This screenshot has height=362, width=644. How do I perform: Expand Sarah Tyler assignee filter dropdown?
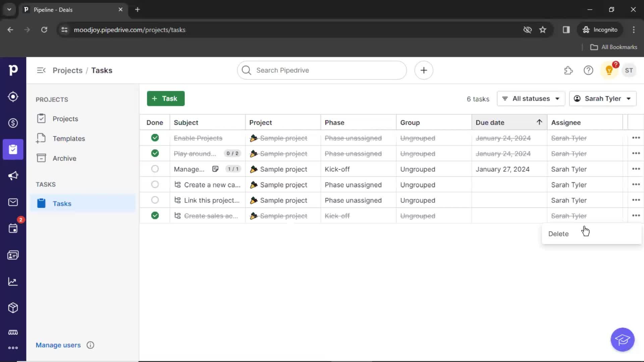pyautogui.click(x=602, y=98)
